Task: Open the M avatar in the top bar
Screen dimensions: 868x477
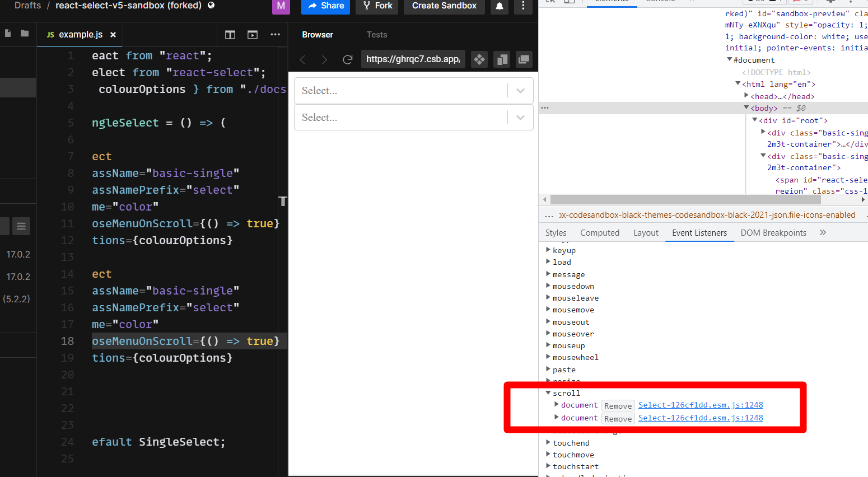Action: pyautogui.click(x=281, y=7)
